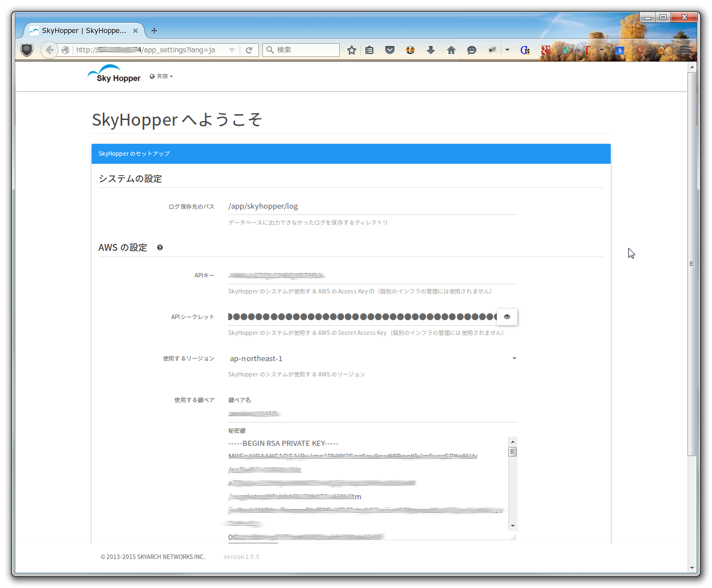Click the Version 1.9.0 footer text
Viewport: 712px width, 588px height.
[x=241, y=557]
